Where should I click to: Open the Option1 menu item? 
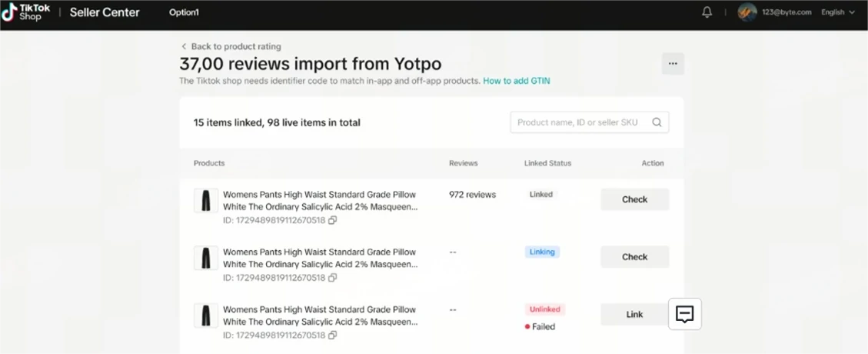(x=184, y=12)
